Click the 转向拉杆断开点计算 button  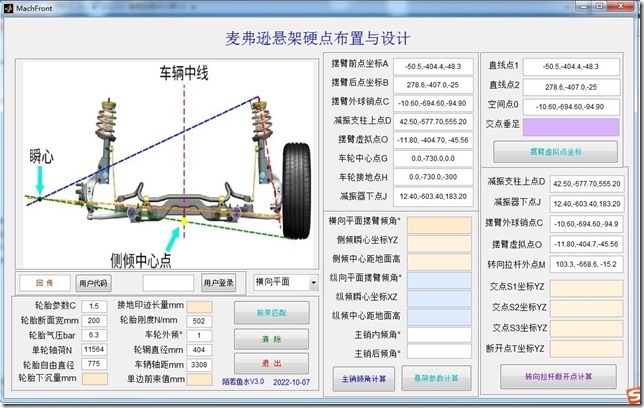click(x=559, y=376)
